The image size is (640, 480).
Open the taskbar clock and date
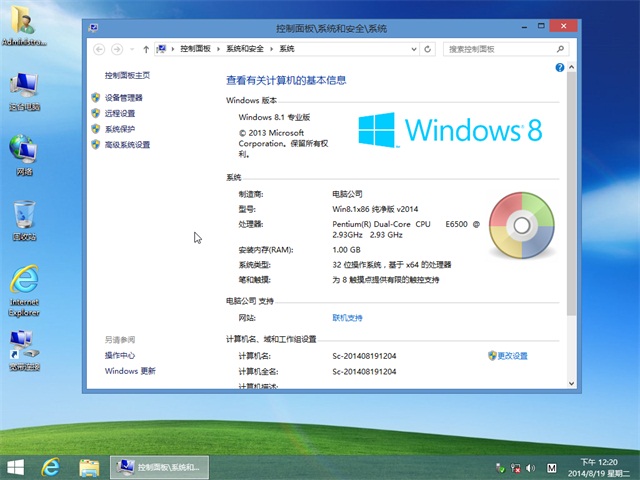pyautogui.click(x=599, y=468)
